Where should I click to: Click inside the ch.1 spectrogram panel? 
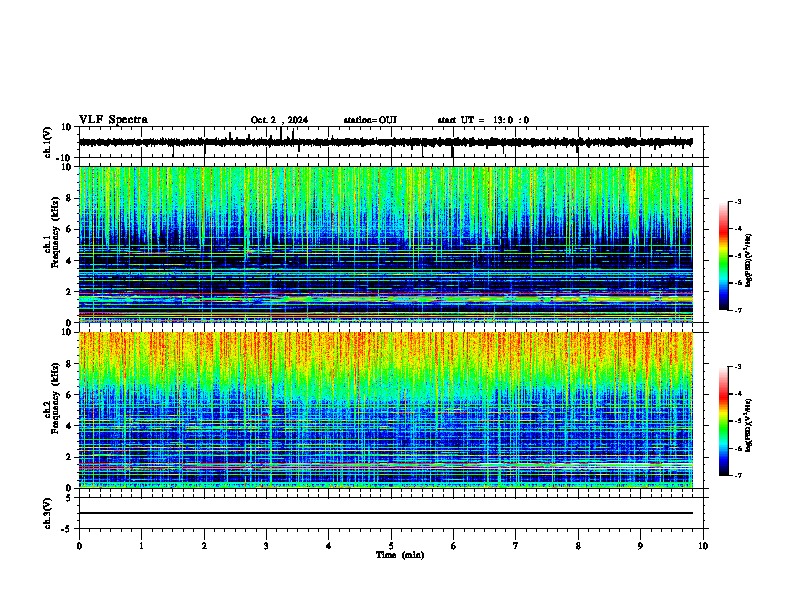pyautogui.click(x=386, y=244)
